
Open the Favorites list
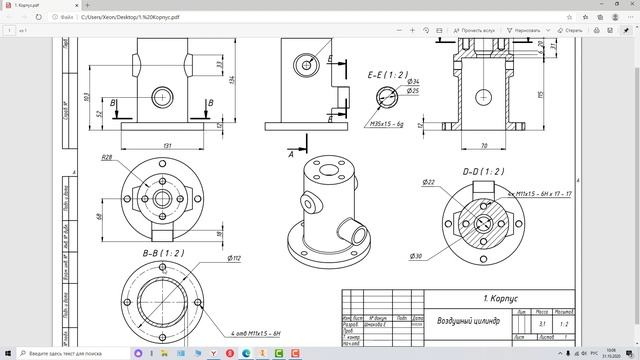585,17
